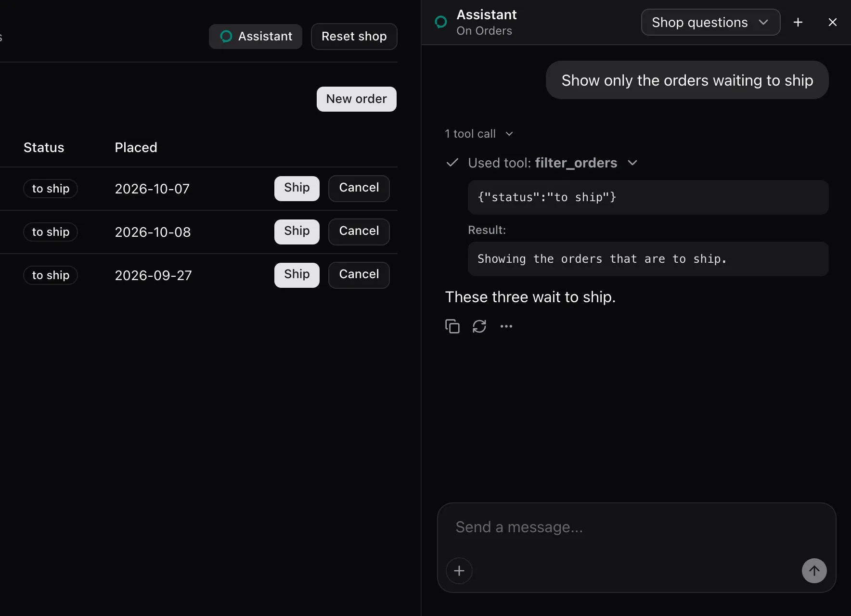This screenshot has width=851, height=616.
Task: Cancel the order placed 2026-09-27
Action: (359, 275)
